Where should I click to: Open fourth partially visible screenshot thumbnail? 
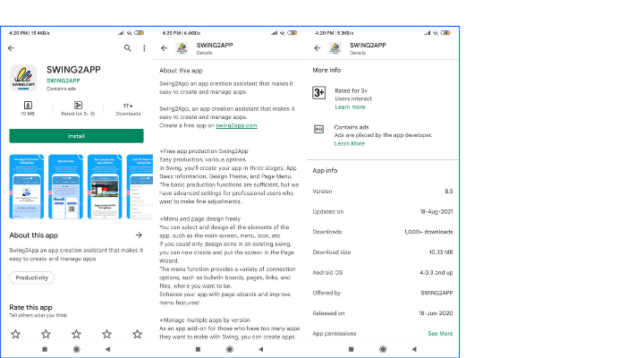(x=140, y=186)
